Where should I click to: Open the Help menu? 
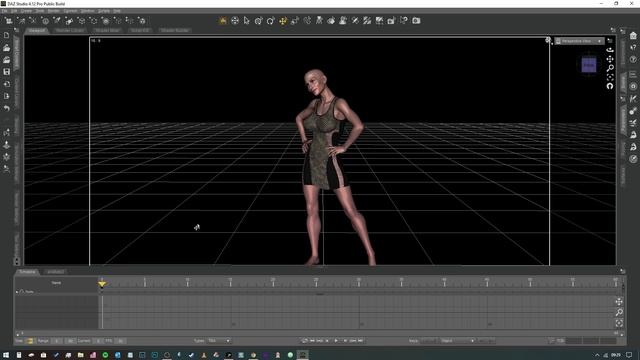[x=117, y=11]
